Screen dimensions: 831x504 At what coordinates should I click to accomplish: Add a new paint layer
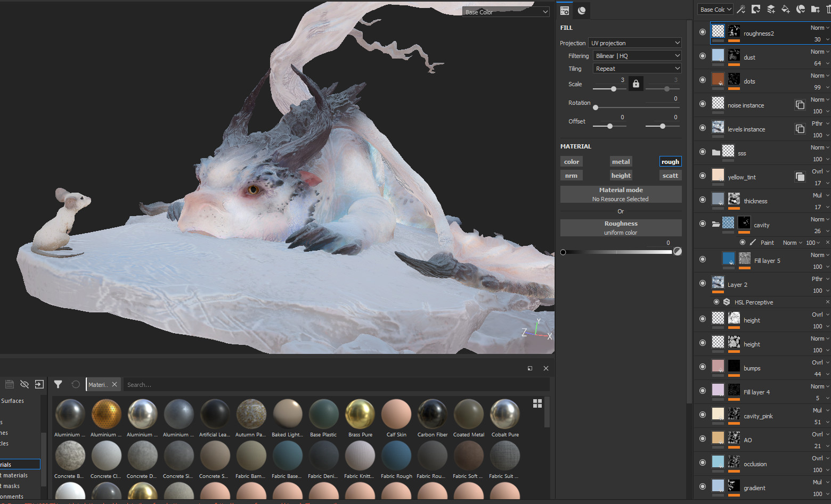[x=771, y=9]
